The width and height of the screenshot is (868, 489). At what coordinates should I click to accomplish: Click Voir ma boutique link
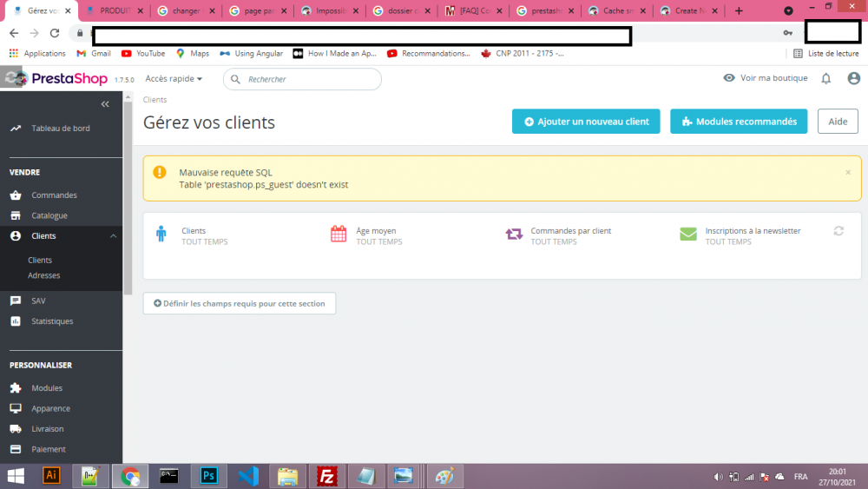(x=765, y=78)
